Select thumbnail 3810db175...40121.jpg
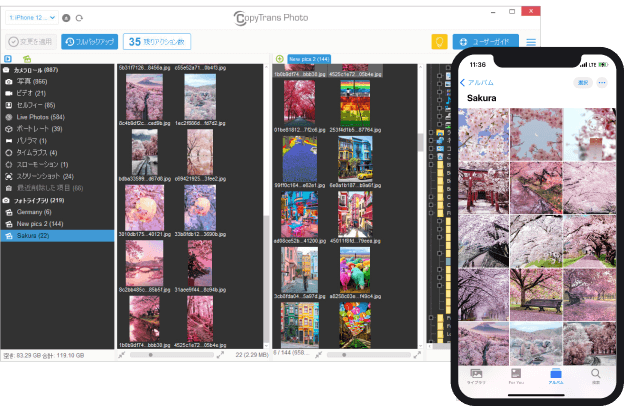This screenshot has width=624, height=406. 144,208
